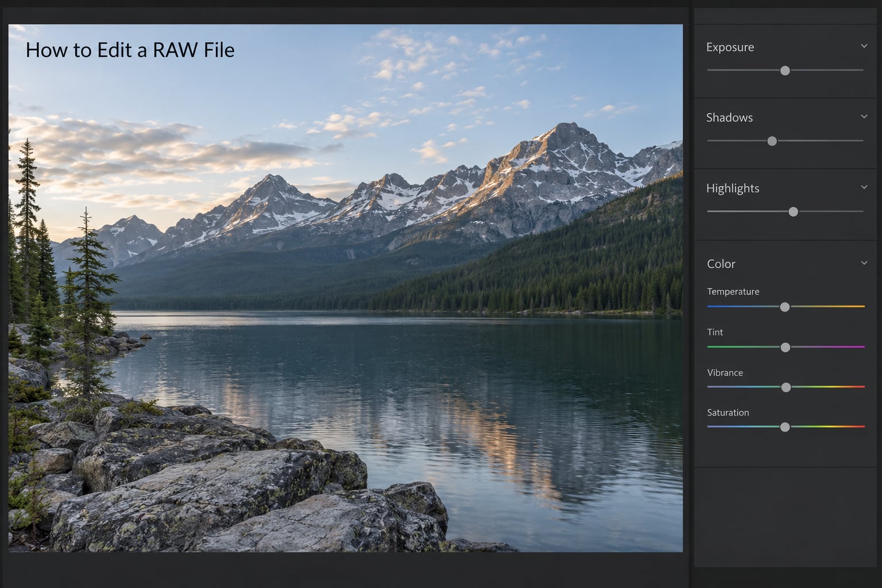
Task: Click the Highlights panel title
Action: (x=733, y=188)
